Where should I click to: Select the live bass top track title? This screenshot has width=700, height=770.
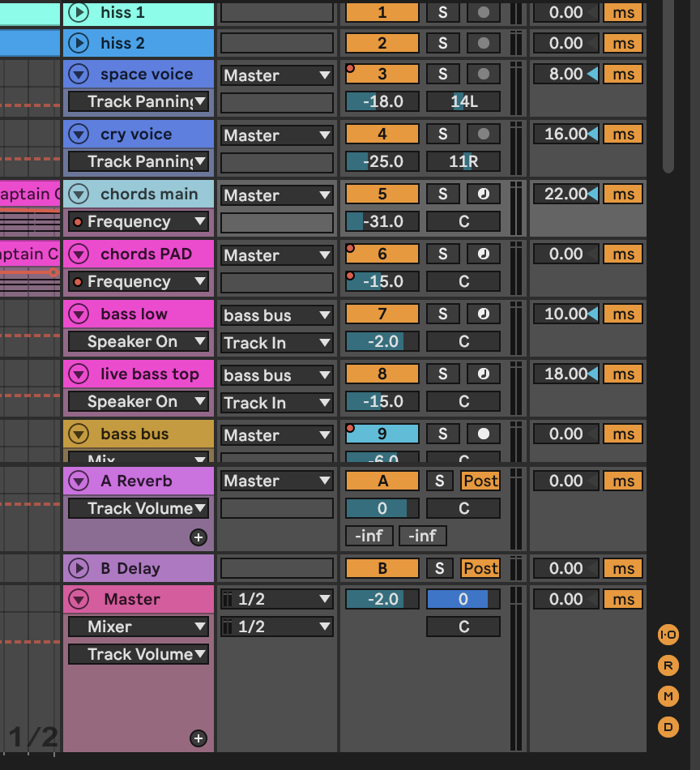click(x=149, y=374)
